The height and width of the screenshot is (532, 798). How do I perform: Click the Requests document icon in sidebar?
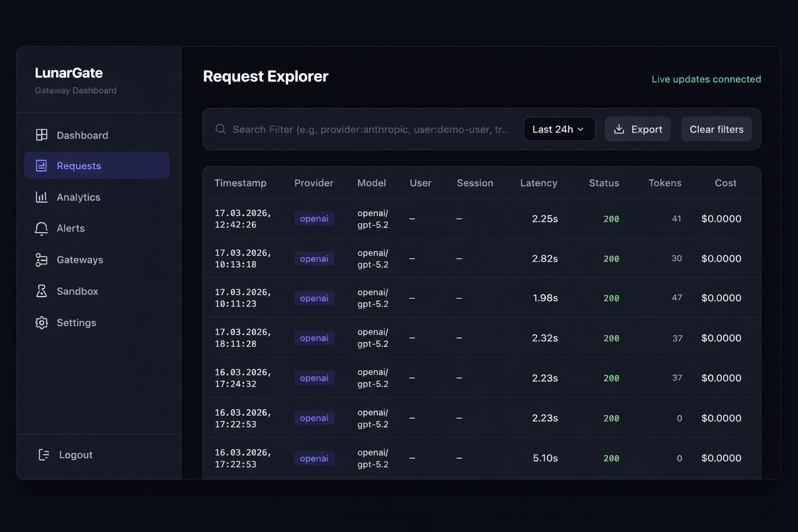pyautogui.click(x=42, y=165)
